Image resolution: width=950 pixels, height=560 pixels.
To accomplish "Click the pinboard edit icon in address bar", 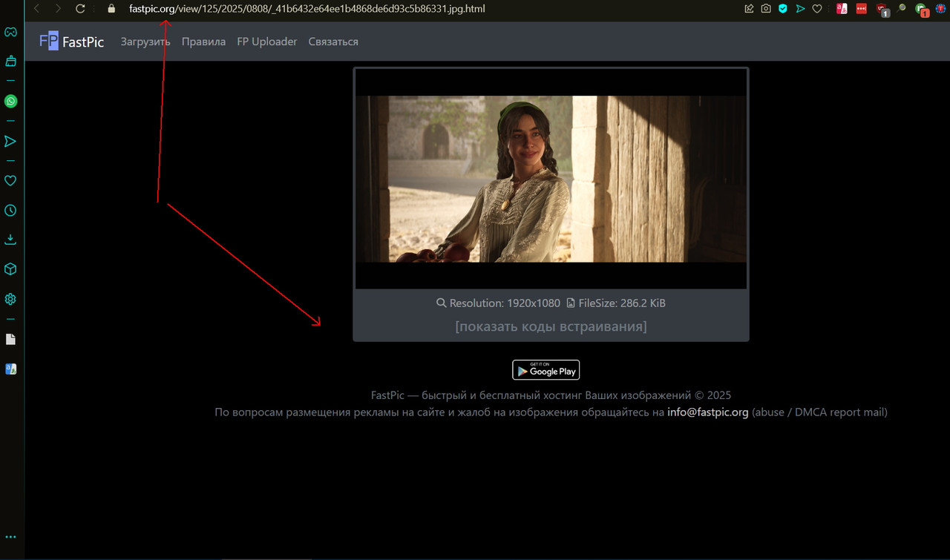I will click(x=749, y=9).
